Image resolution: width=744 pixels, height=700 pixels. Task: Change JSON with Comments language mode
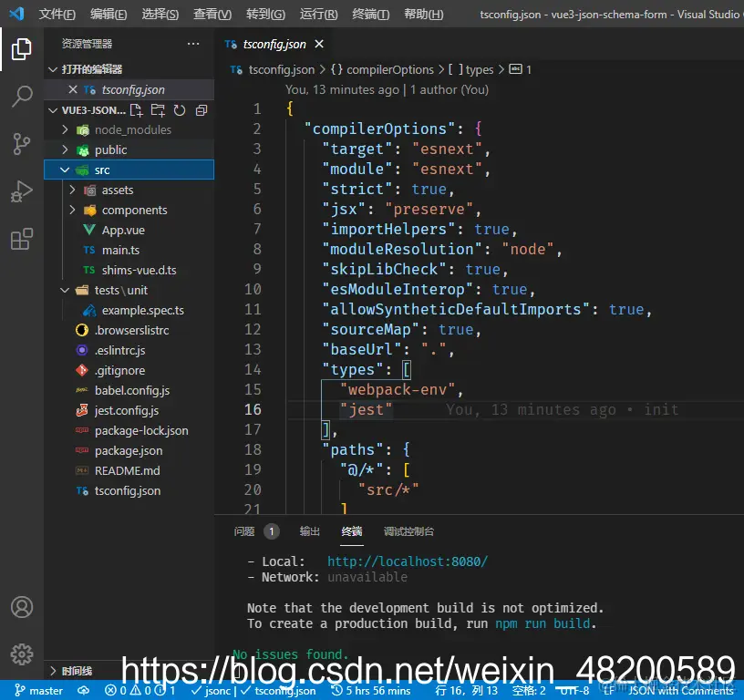pos(681,691)
